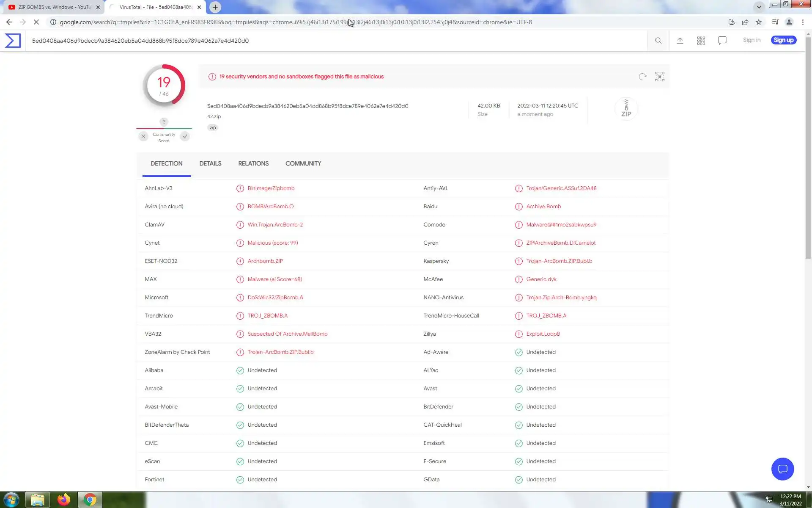This screenshot has height=508, width=812.
Task: Open the comments speech bubble icon
Action: (x=722, y=41)
